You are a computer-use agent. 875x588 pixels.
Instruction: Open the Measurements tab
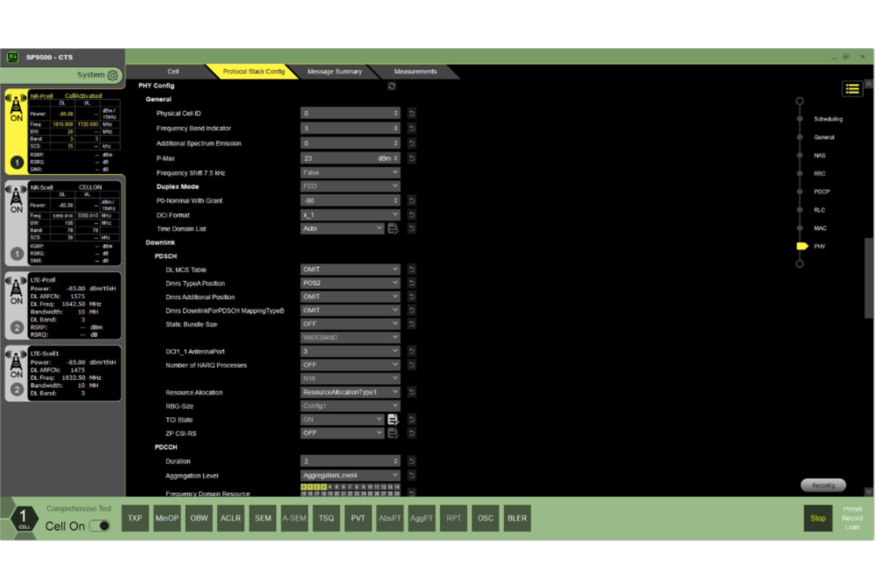click(415, 72)
